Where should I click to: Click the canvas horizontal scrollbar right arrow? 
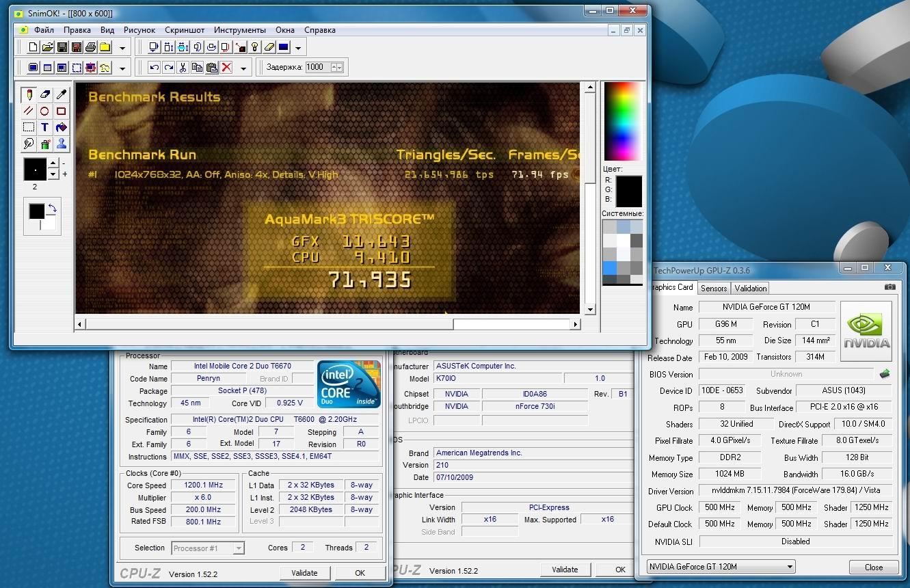(x=575, y=324)
